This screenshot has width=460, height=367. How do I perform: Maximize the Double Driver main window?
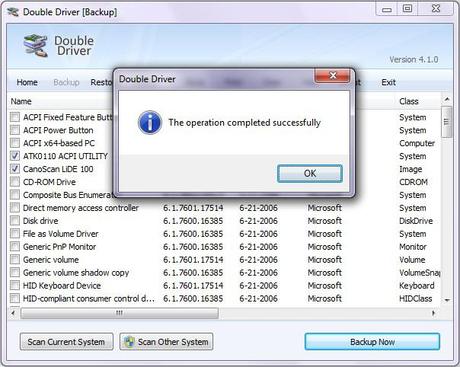click(407, 9)
